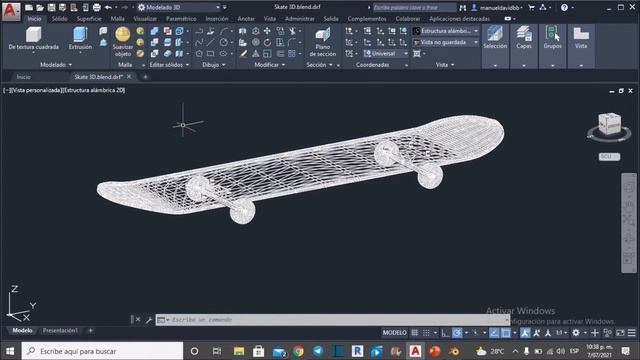Click the Undo arrow icon

[108, 7]
